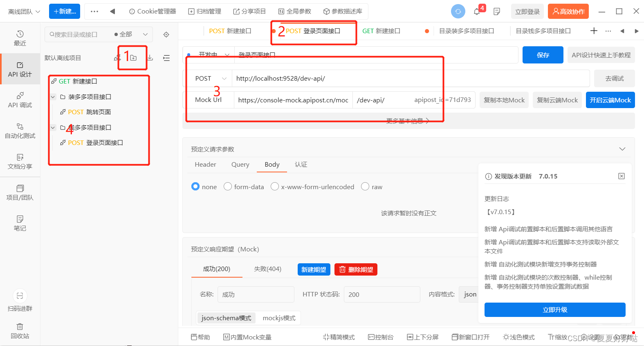This screenshot has height=346, width=644.
Task: Open the 离线团队 team dropdown
Action: (x=24, y=11)
